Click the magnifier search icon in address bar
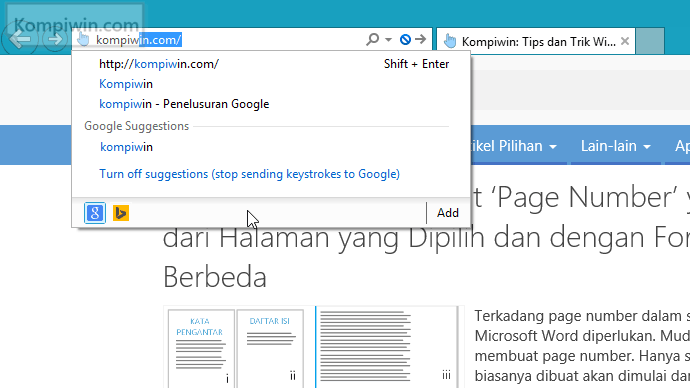The height and width of the screenshot is (388, 690). (x=372, y=39)
